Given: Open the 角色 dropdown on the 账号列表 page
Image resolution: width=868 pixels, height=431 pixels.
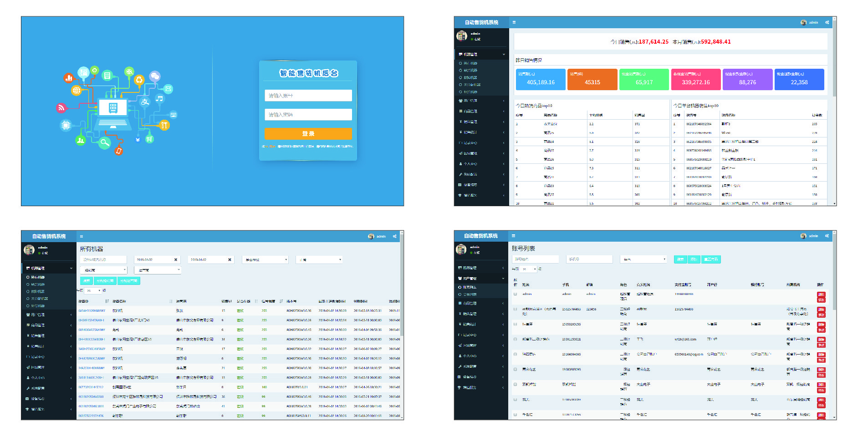Looking at the screenshot, I should (643, 259).
